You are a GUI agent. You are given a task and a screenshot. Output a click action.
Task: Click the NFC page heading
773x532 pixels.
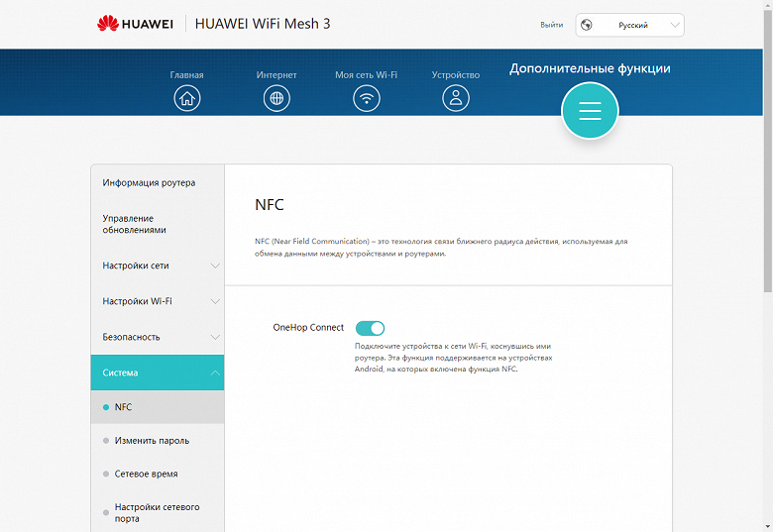pos(270,204)
